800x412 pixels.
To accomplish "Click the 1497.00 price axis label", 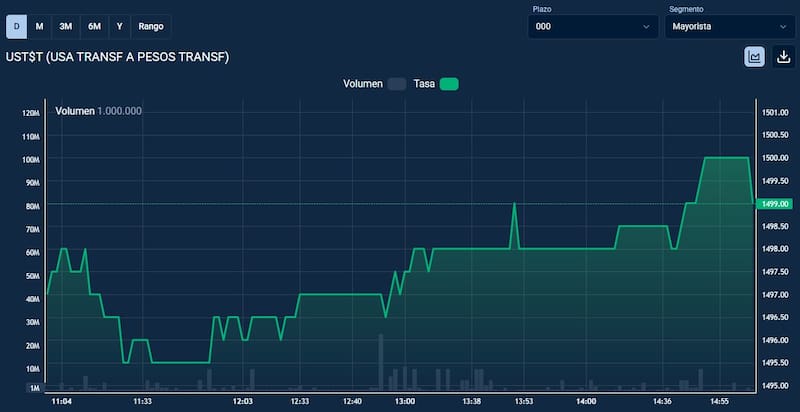I will 776,295.
